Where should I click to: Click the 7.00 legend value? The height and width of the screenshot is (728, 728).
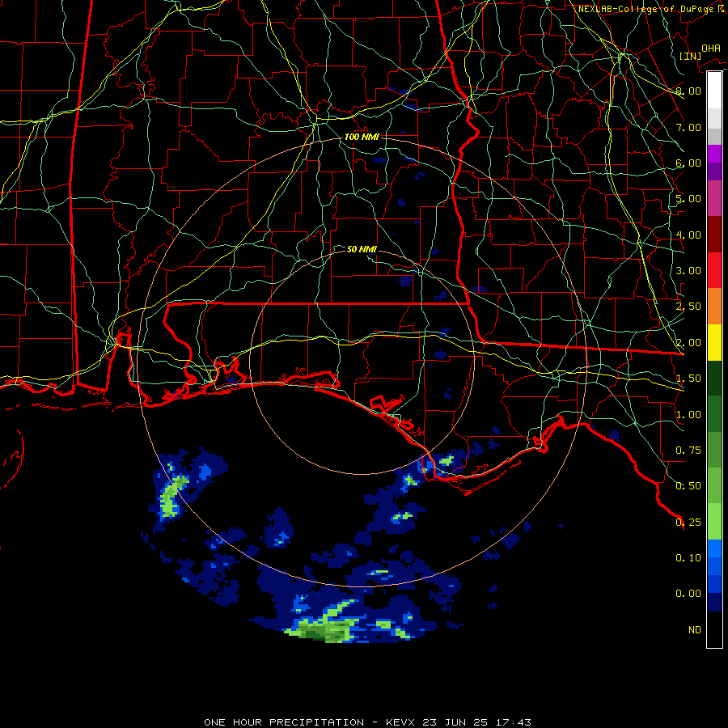tap(688, 127)
